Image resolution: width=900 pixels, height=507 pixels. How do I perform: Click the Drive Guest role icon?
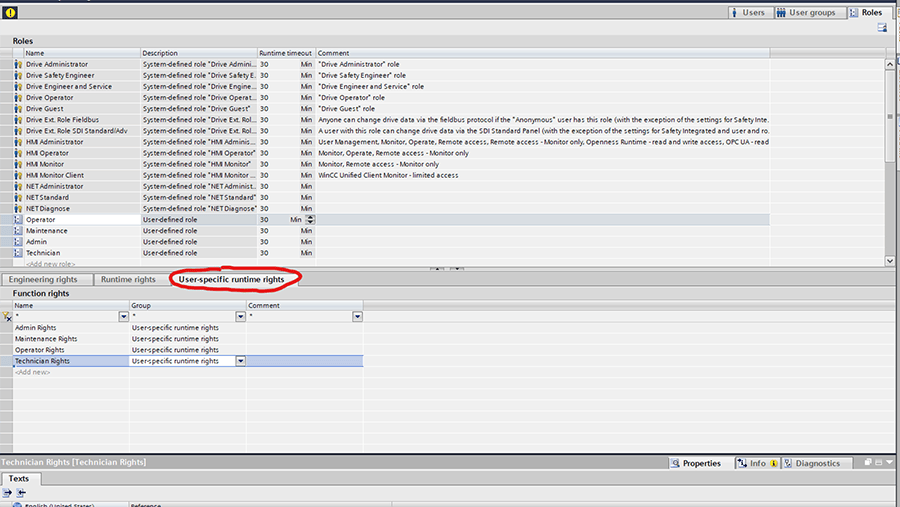[18, 109]
